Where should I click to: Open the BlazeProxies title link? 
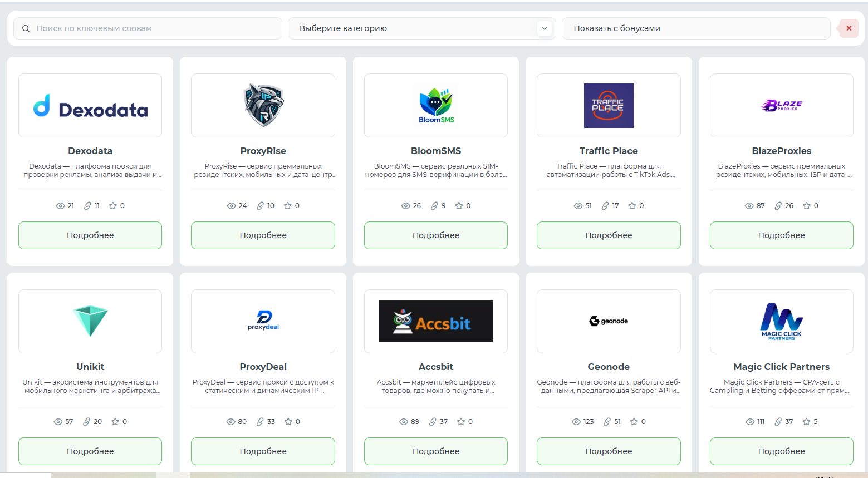[x=782, y=151]
